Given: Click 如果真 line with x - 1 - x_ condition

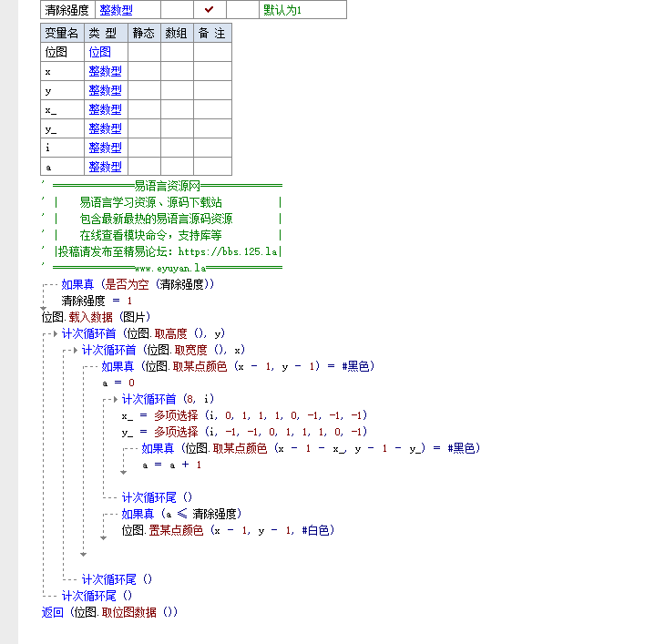Looking at the screenshot, I should [311, 448].
